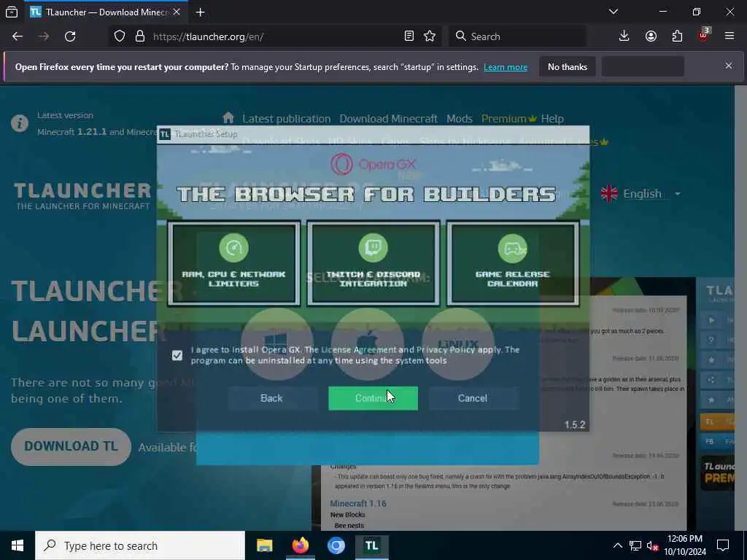Click the Game Release Calendar tile

click(513, 262)
